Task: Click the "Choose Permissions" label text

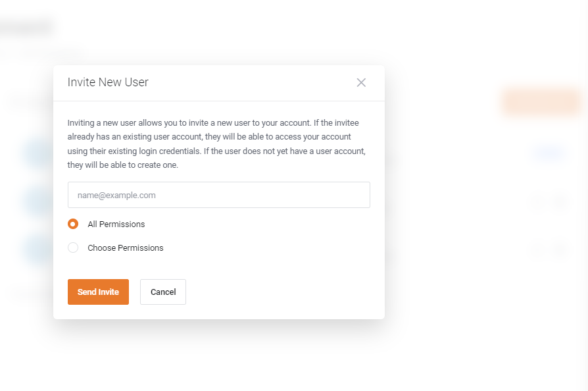Action: pos(125,248)
